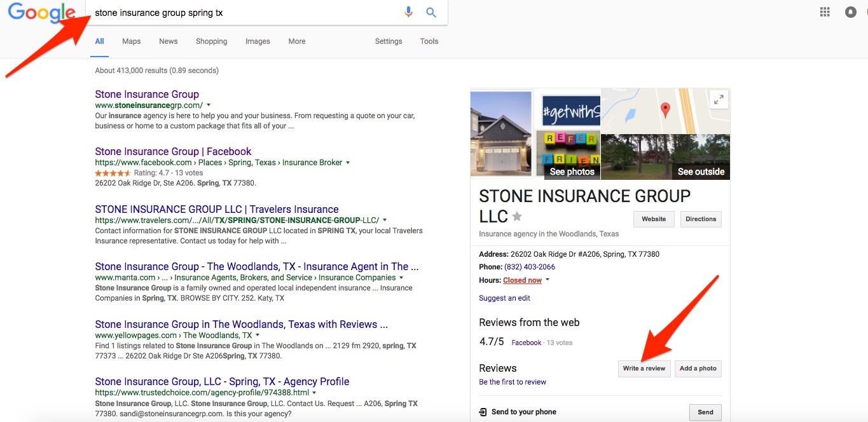The width and height of the screenshot is (868, 422).
Task: Open dropdown arrow beside facebook.com result URL
Action: coord(348,163)
